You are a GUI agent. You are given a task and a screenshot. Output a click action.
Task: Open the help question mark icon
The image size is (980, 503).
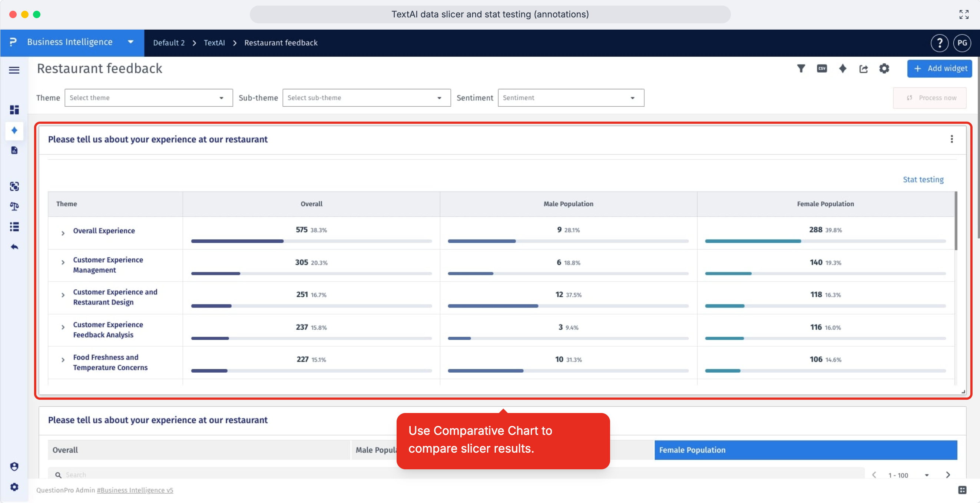[x=939, y=43]
